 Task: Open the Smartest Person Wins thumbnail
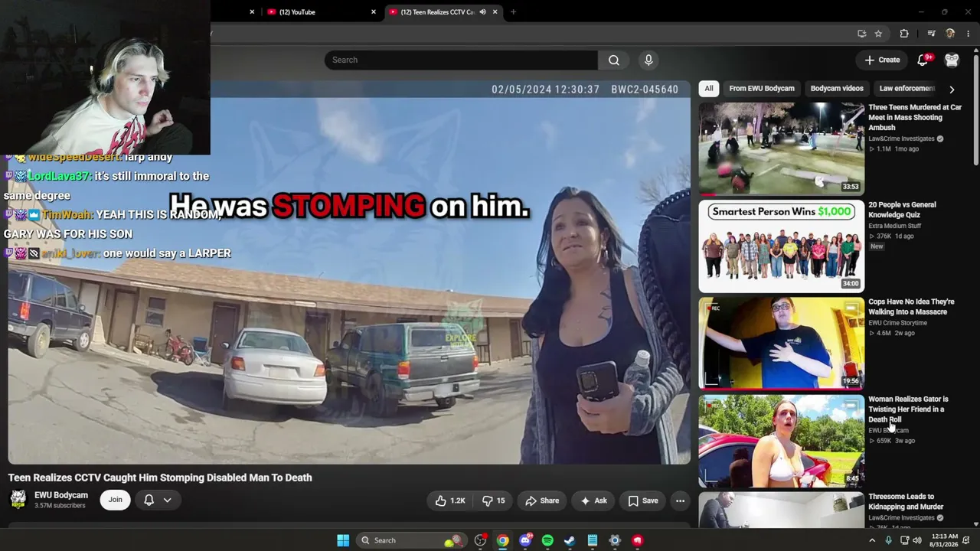tap(781, 246)
